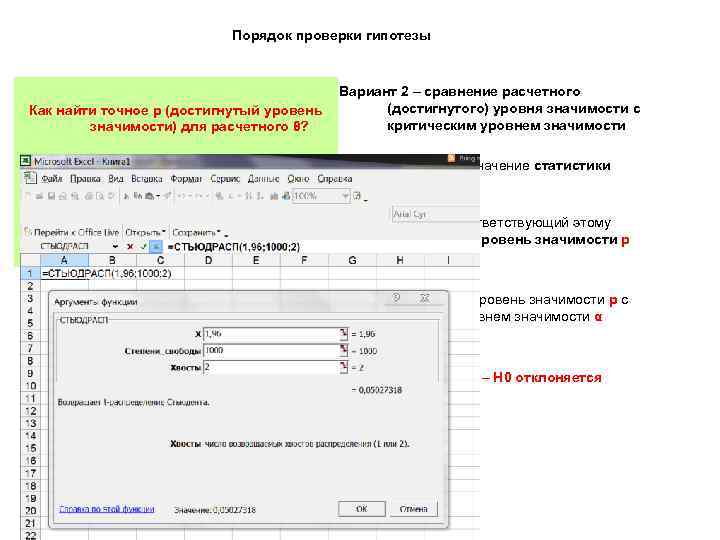The width and height of the screenshot is (720, 540).
Task: Open the Сервис menu
Action: [x=225, y=179]
